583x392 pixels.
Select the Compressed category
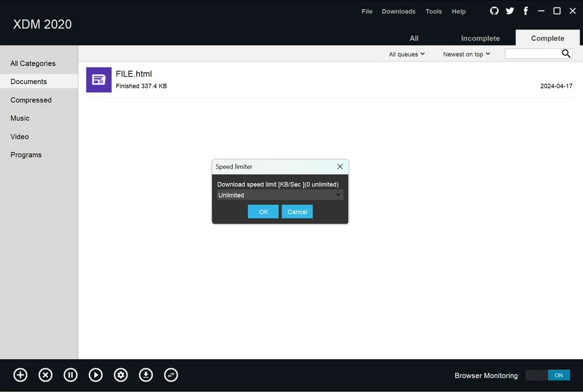(x=39, y=100)
